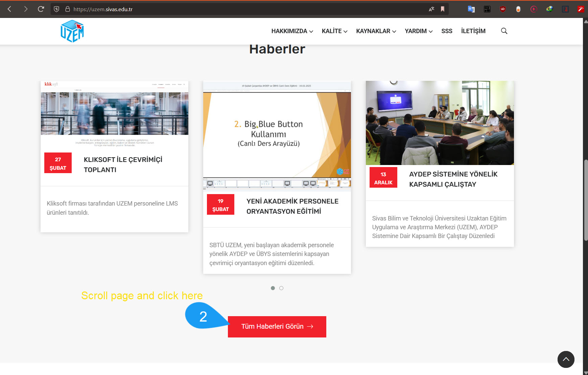
Task: Click the AYDEP workshop meeting photo
Action: 440,123
